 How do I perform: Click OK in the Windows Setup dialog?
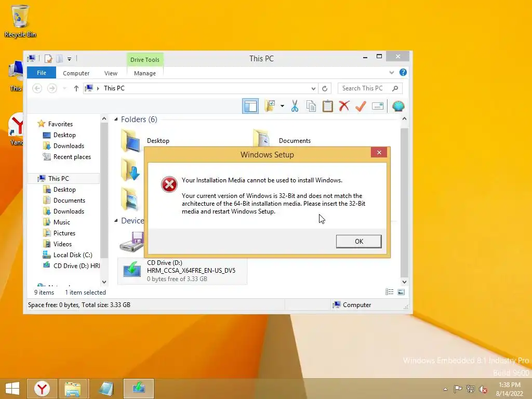pyautogui.click(x=358, y=241)
